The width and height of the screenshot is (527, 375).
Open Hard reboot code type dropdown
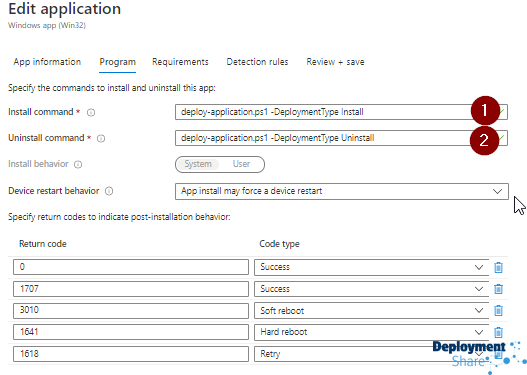tap(371, 332)
